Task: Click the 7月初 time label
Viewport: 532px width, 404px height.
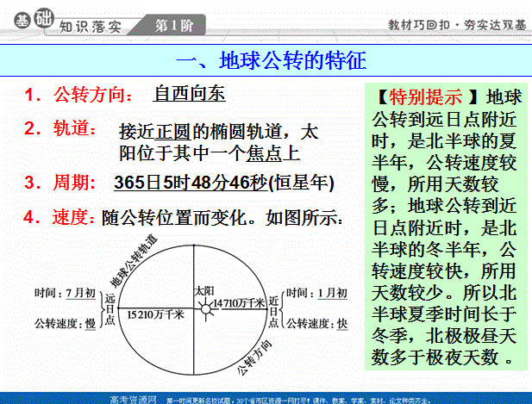Action: (81, 294)
